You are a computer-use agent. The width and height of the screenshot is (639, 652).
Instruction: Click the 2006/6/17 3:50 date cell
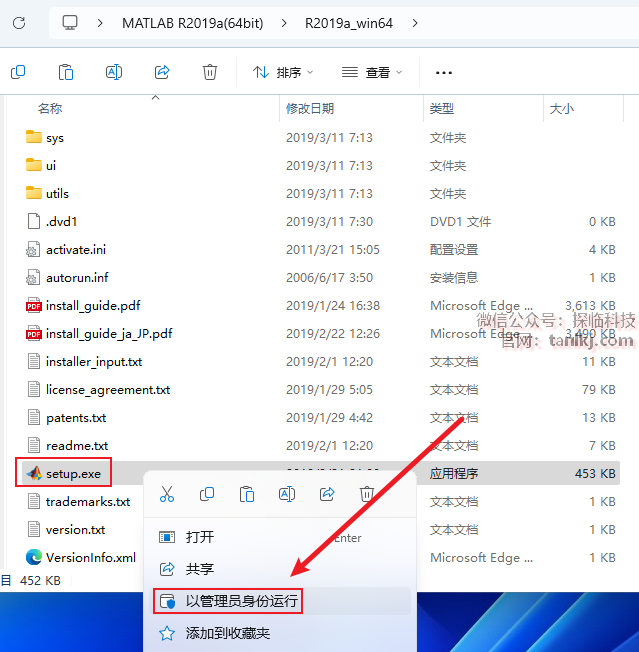(329, 277)
